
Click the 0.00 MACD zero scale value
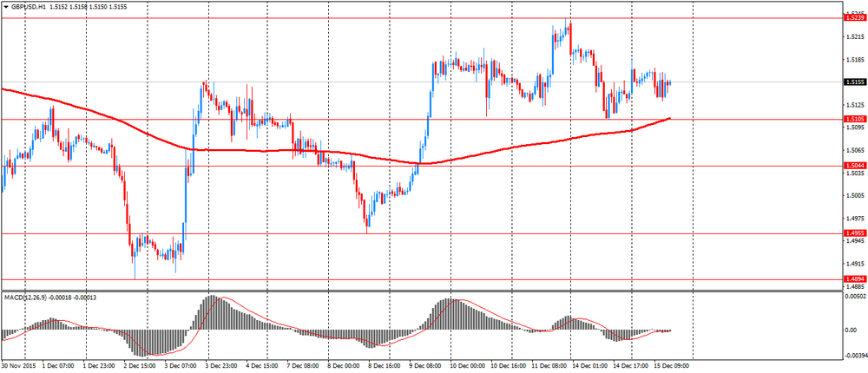[852, 330]
